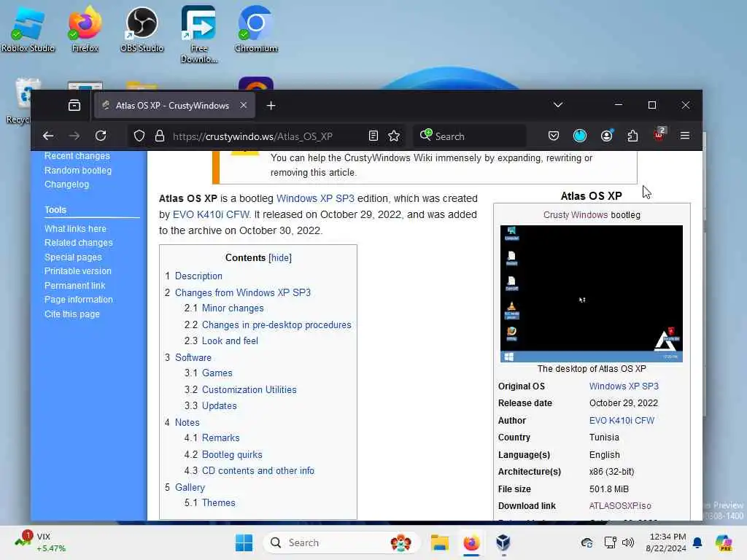This screenshot has height=560, width=747.
Task: Open Special pages in the sidebar
Action: [73, 257]
